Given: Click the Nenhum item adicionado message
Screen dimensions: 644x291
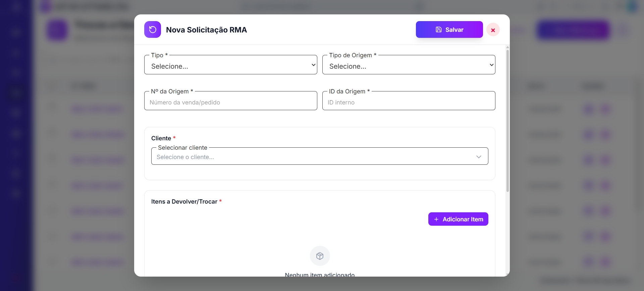Looking at the screenshot, I should click(x=320, y=275).
